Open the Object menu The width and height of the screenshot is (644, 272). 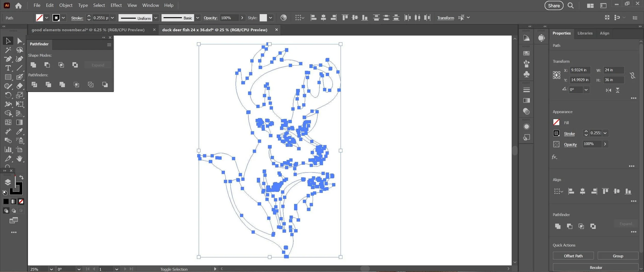[x=66, y=5]
